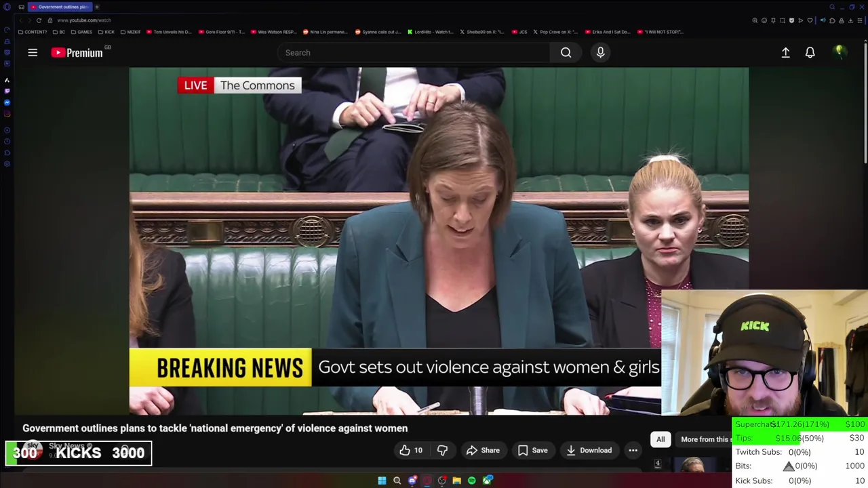Open the Wes Watson RESP... bookmark
Screen dimensions: 868x488
275,32
